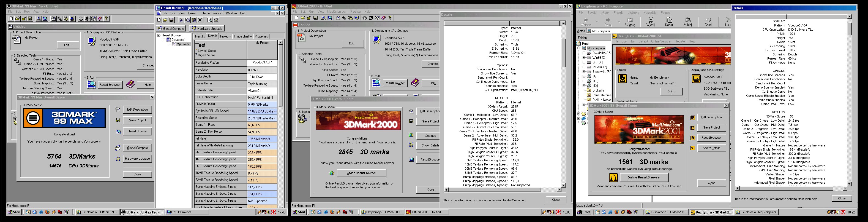Click help question-mark icon in 3DMark 99 toolbar
The image size is (868, 222).
point(106,18)
